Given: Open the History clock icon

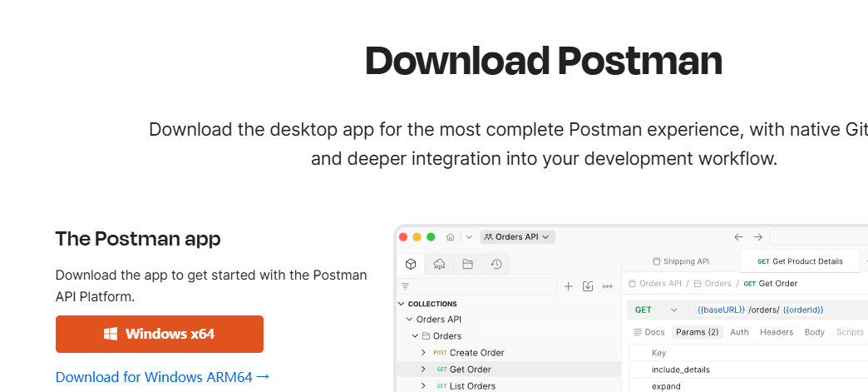Looking at the screenshot, I should click(496, 264).
